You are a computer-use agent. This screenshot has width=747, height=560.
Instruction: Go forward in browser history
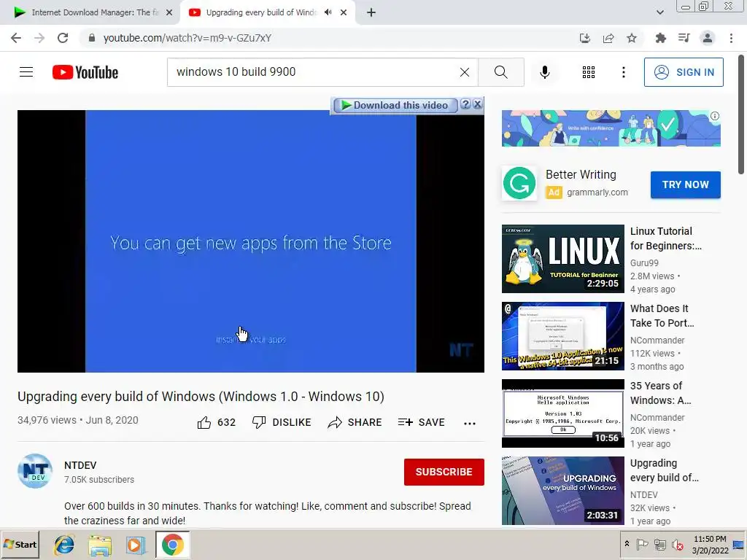(x=39, y=38)
